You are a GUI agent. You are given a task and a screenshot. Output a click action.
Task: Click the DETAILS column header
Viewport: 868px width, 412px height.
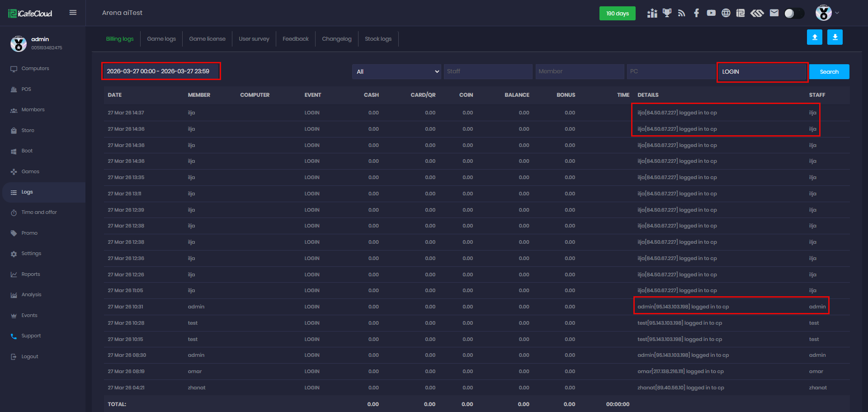648,95
